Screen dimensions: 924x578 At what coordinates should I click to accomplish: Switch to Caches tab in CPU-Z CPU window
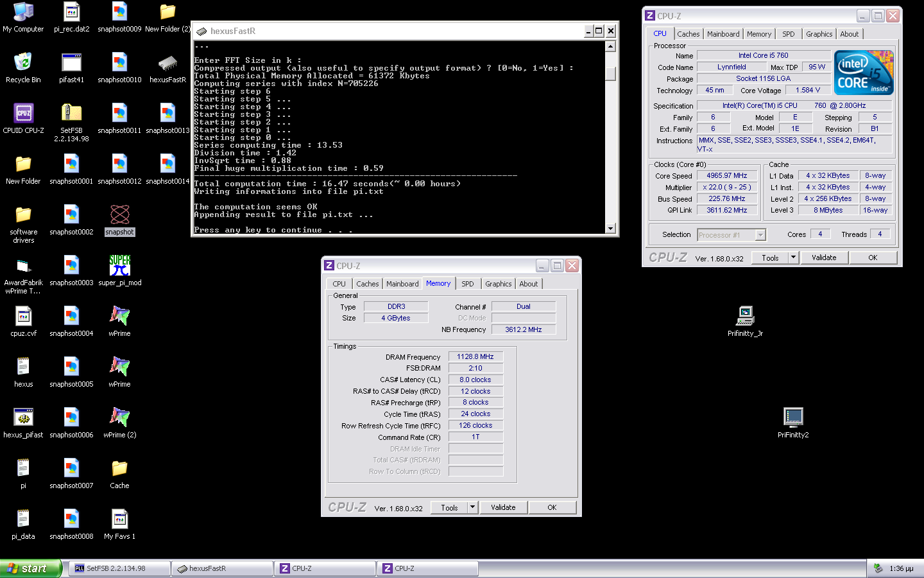689,34
